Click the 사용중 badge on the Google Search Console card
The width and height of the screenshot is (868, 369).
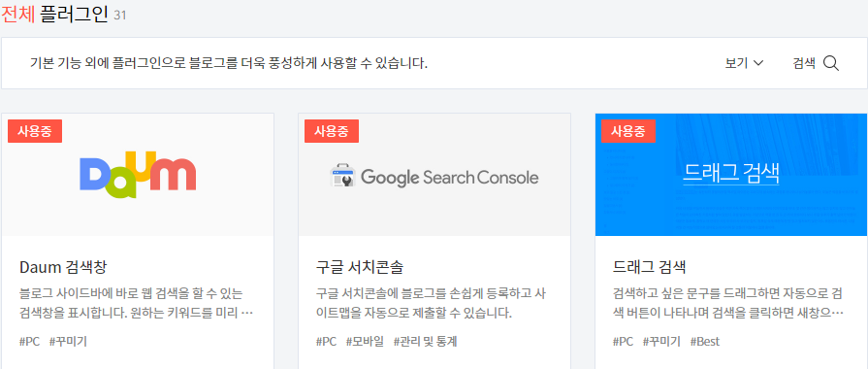[x=332, y=131]
